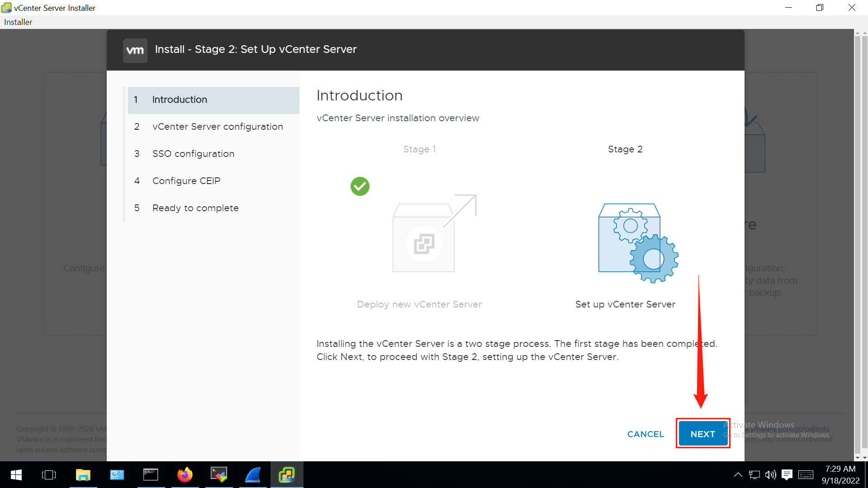Open the Installer menu
The image size is (868, 488).
pos(18,22)
